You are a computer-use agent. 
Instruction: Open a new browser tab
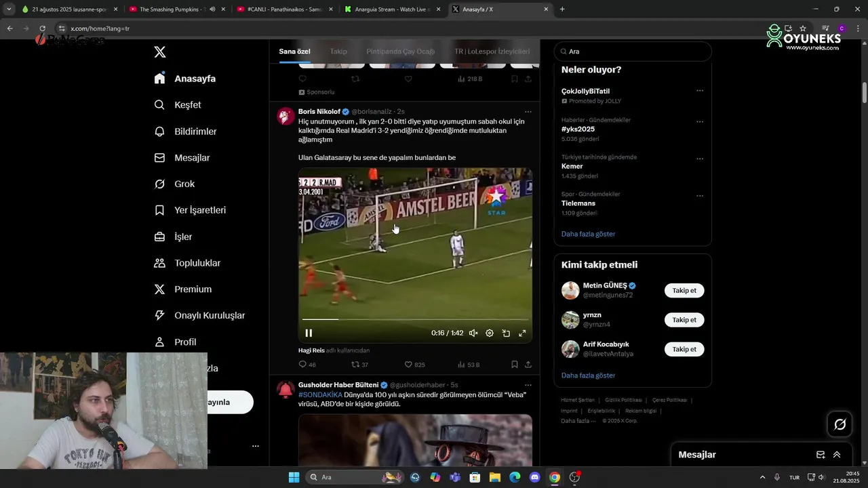[562, 9]
